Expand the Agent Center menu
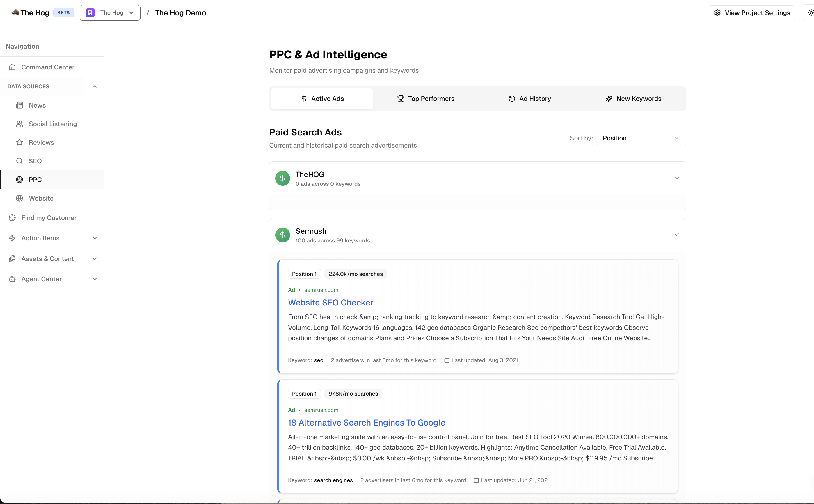 pyautogui.click(x=95, y=279)
